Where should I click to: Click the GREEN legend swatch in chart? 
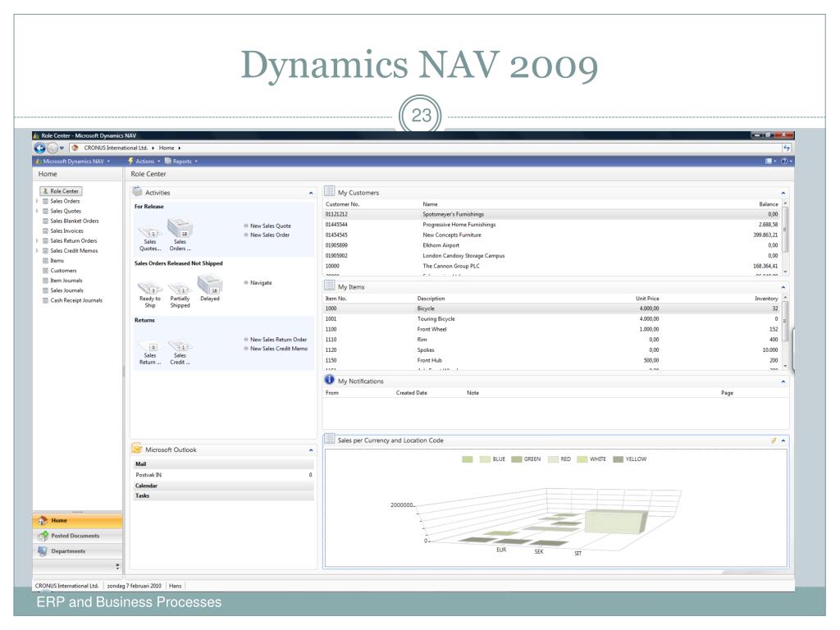(x=517, y=459)
